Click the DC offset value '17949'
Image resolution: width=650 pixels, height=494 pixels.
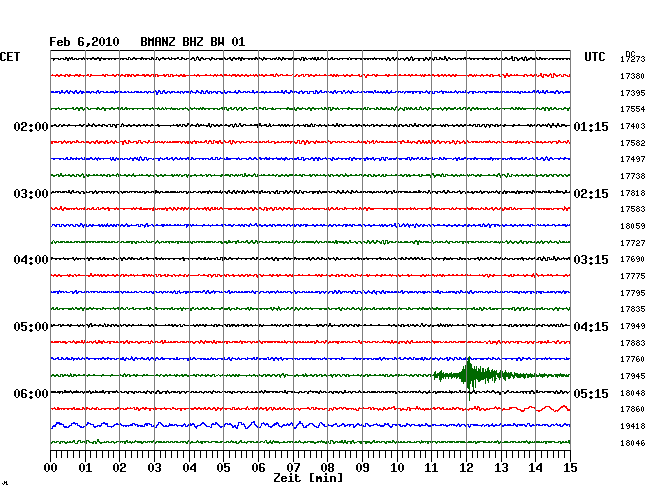tap(633, 326)
